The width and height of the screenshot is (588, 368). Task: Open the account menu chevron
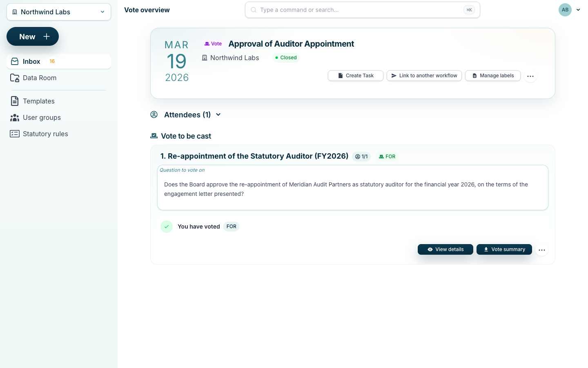[x=578, y=10]
